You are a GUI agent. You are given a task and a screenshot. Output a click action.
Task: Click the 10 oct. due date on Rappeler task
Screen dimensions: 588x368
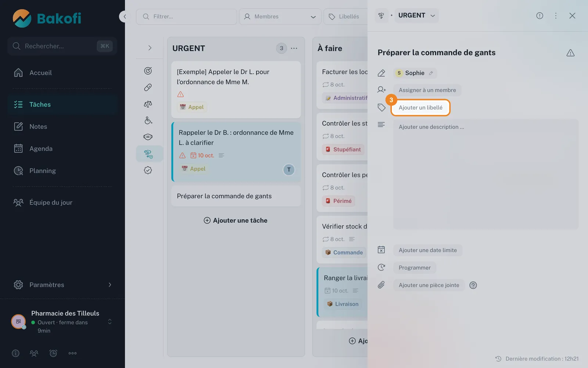(202, 155)
